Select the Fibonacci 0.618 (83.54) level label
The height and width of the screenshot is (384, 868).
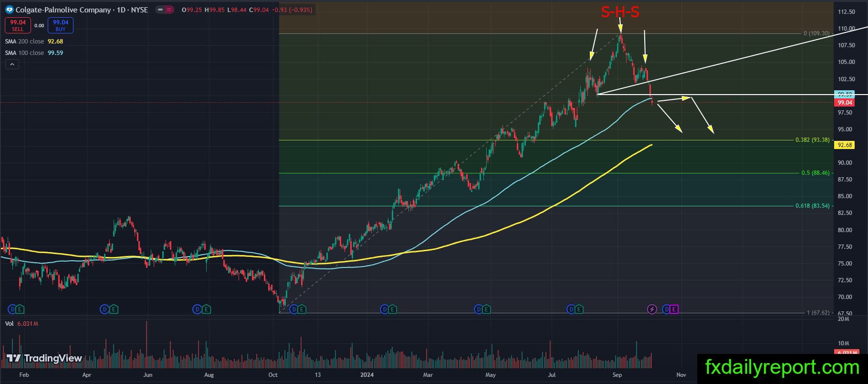[813, 206]
